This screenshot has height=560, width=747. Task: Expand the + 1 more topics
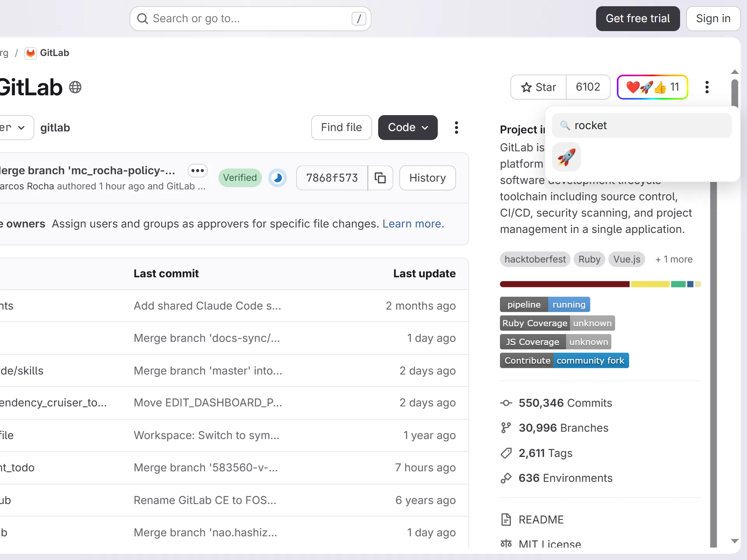[x=674, y=259]
